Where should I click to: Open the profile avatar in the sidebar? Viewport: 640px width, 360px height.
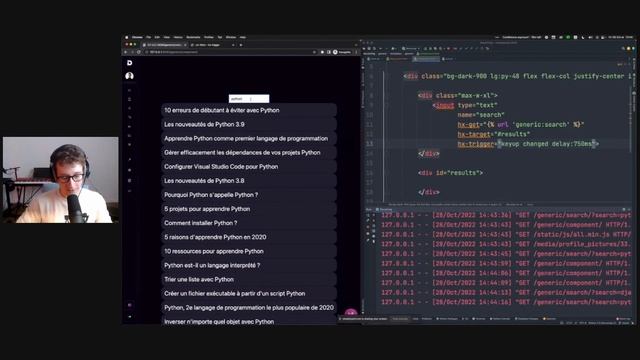[129, 76]
